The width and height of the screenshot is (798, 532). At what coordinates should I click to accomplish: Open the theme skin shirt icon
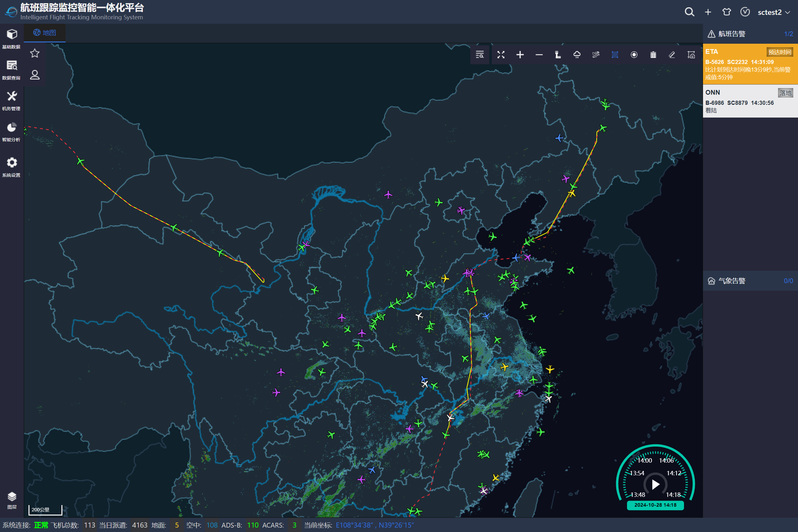point(726,12)
